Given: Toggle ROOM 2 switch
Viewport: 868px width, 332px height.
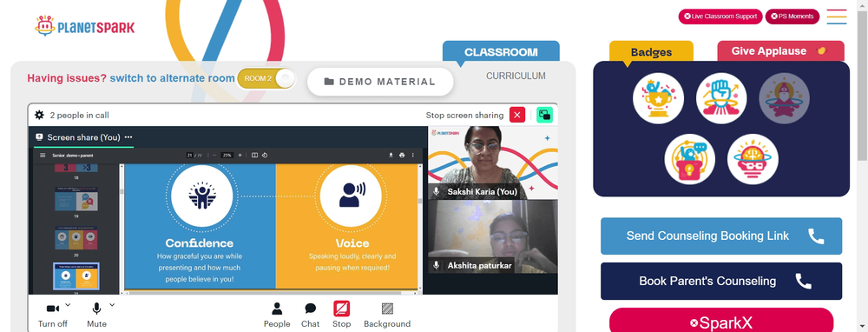Looking at the screenshot, I should [266, 79].
